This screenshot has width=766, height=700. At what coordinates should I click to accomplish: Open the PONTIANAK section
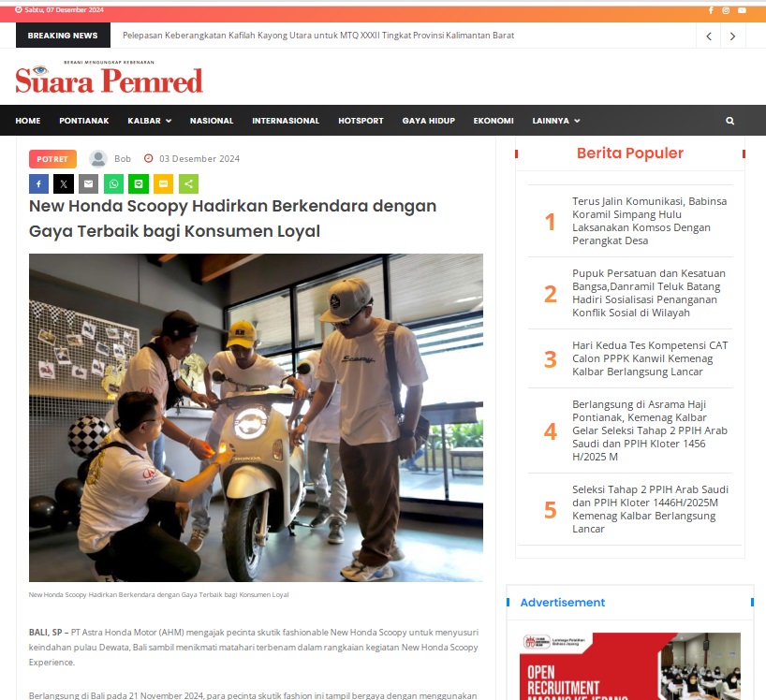[x=84, y=121]
